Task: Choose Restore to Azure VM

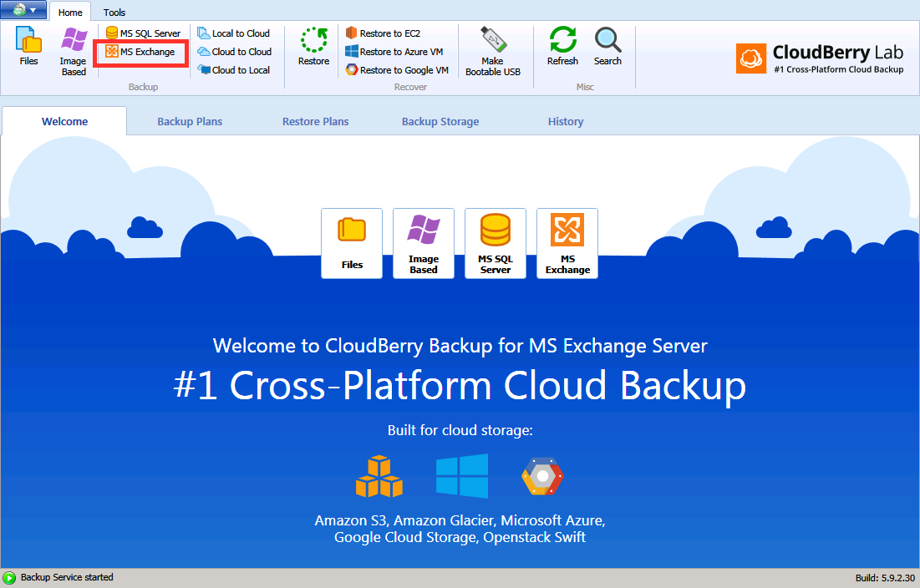Action: coord(394,52)
